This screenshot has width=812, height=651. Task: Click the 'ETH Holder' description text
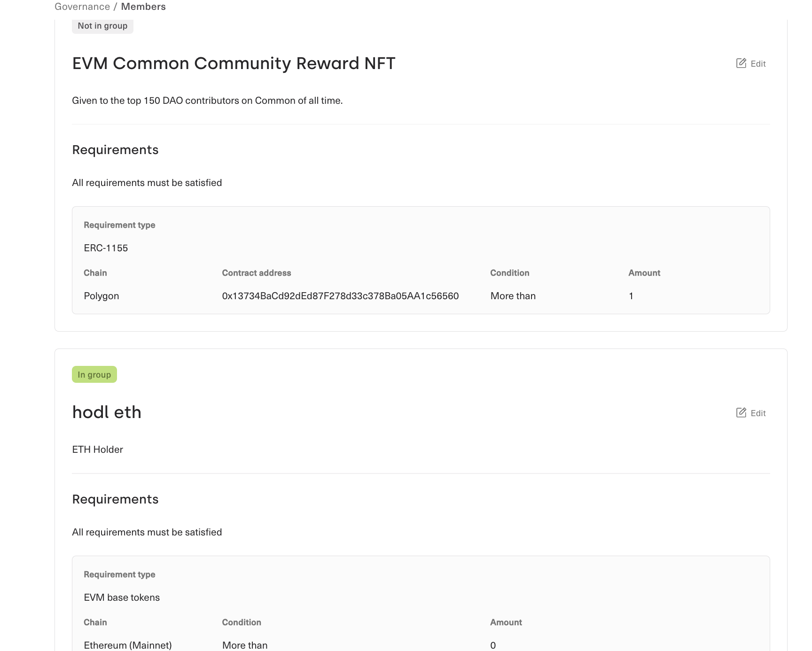pos(98,449)
